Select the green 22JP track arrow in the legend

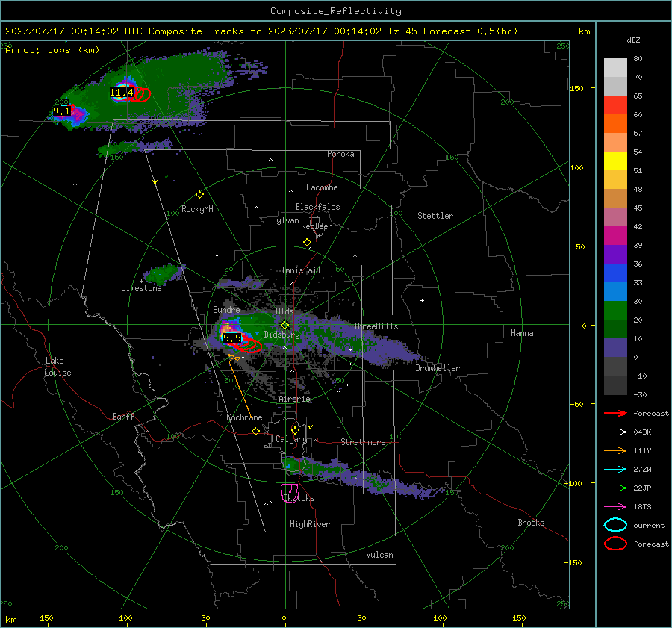coord(615,488)
